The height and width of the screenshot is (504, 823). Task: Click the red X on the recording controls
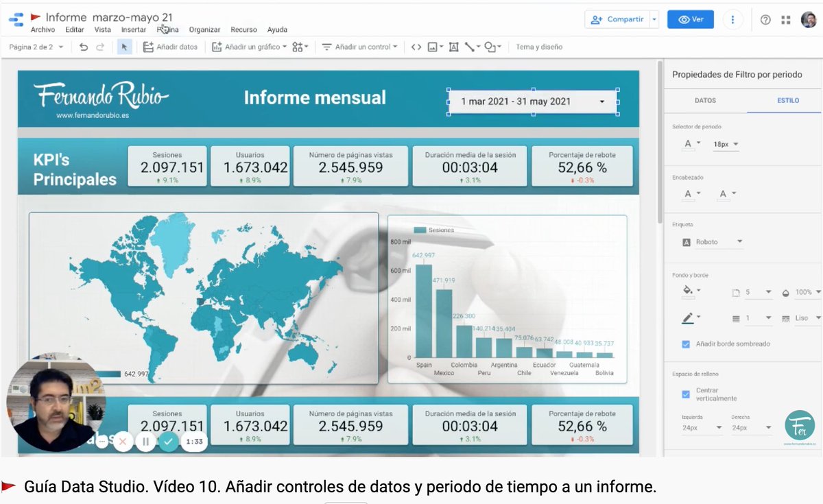pos(123,442)
